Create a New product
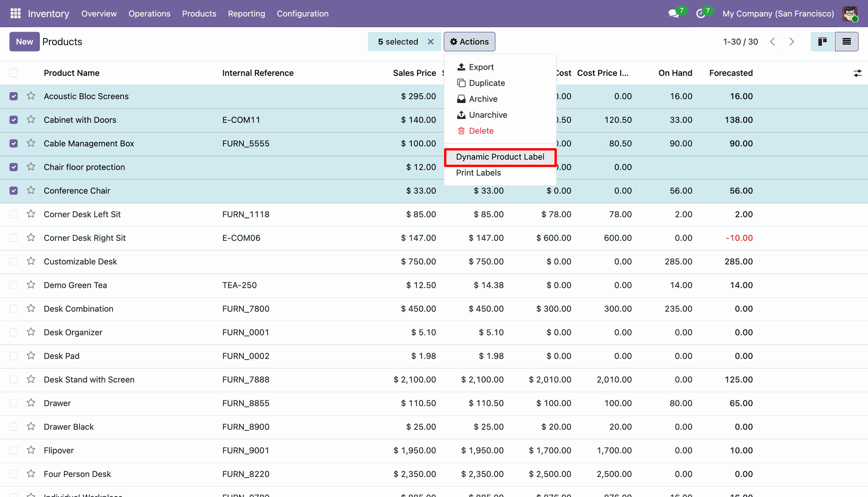Image resolution: width=868 pixels, height=497 pixels. tap(24, 42)
